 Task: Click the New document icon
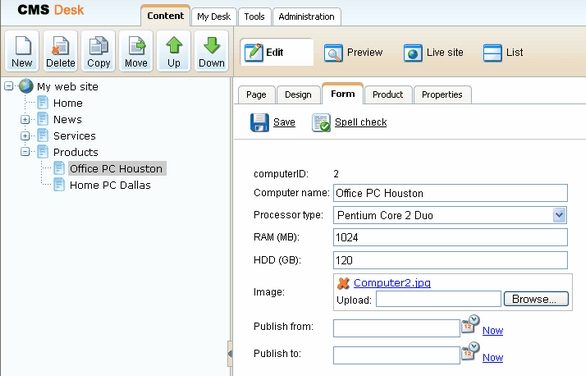(22, 46)
